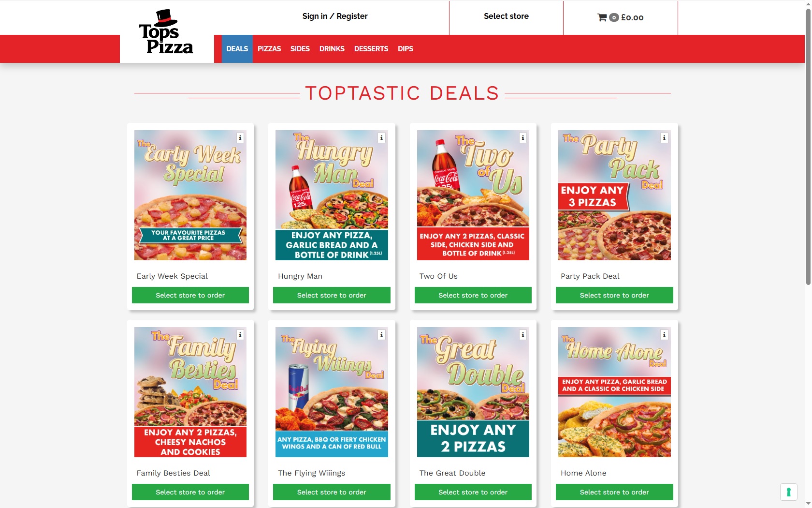Go to the DESSERTS menu tab
Image resolution: width=812 pixels, height=508 pixels.
[371, 49]
